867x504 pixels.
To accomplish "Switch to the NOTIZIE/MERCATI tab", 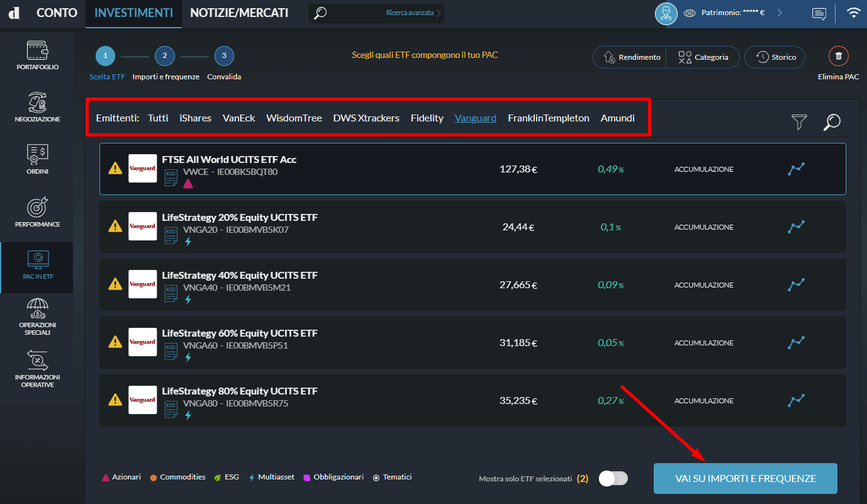I will [239, 13].
